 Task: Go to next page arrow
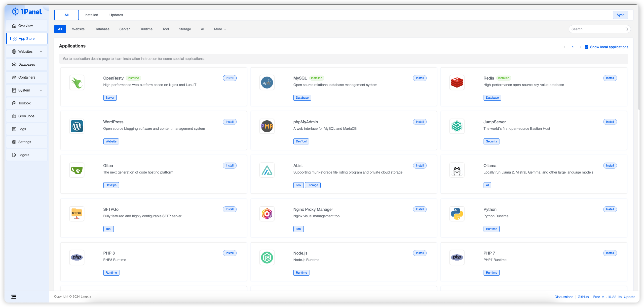click(x=580, y=47)
